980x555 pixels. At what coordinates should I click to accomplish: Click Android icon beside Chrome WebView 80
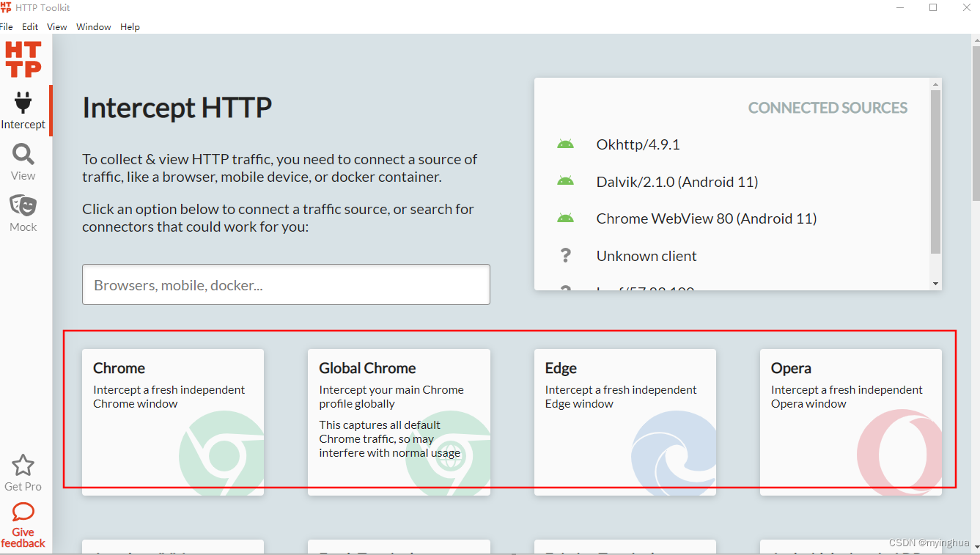[565, 218]
